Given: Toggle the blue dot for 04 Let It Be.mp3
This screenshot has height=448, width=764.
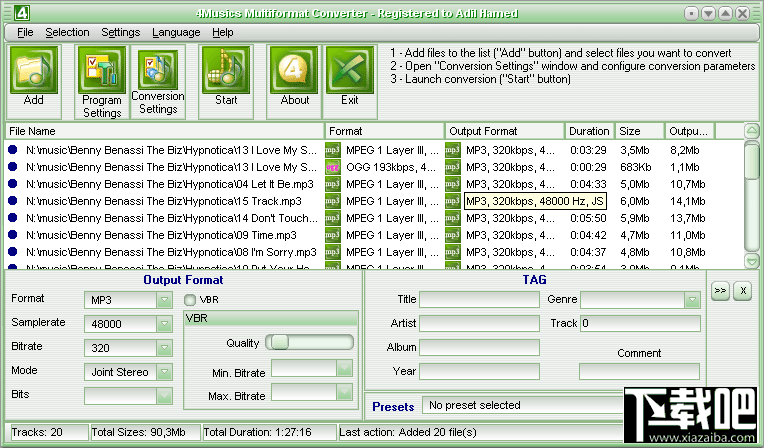Looking at the screenshot, I should [x=13, y=184].
